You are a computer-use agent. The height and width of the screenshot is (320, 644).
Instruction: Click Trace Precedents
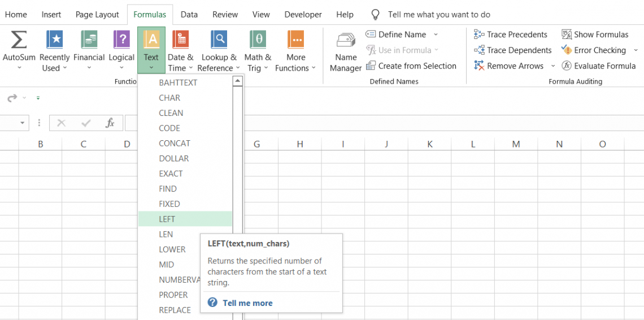tap(511, 34)
